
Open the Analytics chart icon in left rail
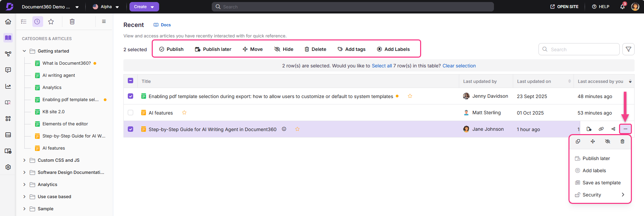click(8, 86)
